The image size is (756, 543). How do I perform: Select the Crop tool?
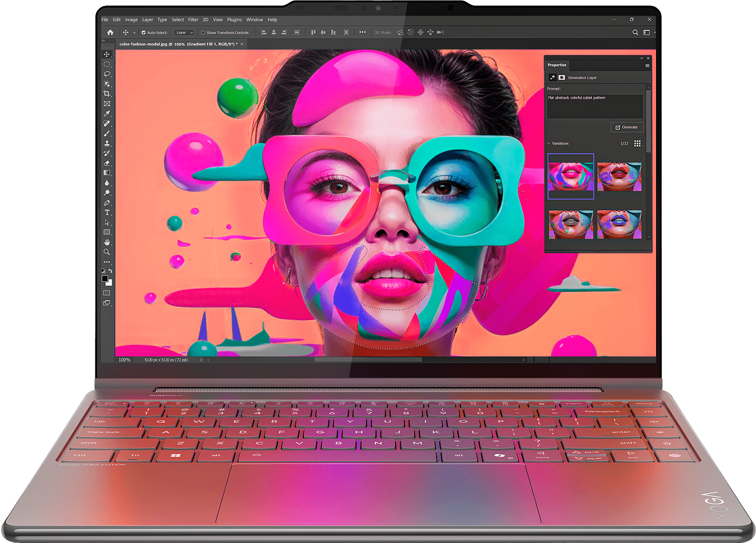coord(107,94)
